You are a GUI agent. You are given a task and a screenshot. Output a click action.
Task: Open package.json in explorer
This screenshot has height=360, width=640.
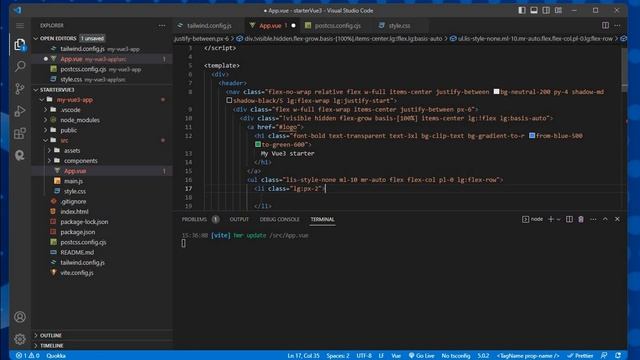click(78, 232)
